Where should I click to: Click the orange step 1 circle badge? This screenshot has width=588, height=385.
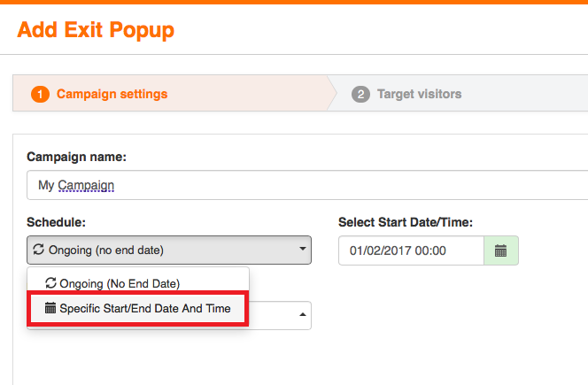click(x=40, y=94)
